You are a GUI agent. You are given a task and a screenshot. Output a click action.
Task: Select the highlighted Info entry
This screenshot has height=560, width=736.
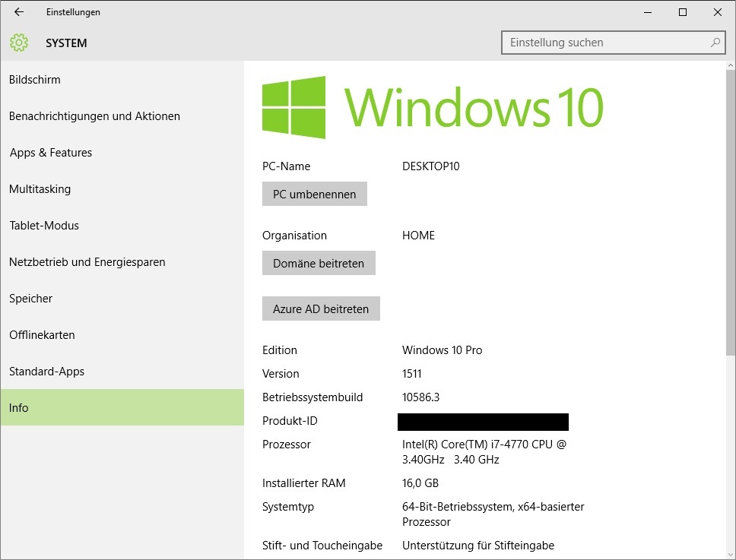18,407
